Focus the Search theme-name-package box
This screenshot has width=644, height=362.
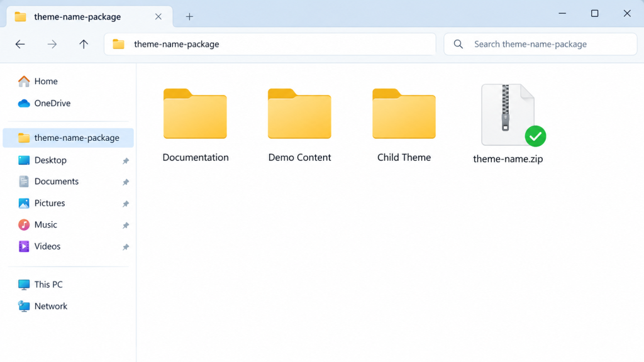[x=540, y=44]
